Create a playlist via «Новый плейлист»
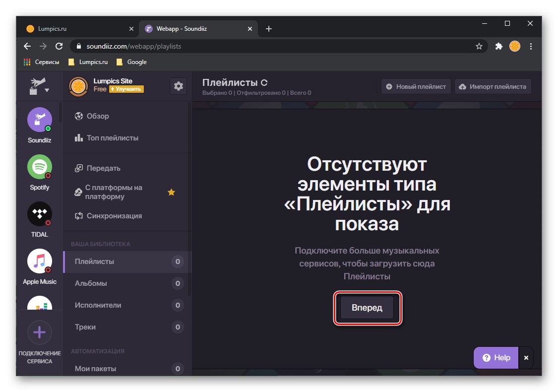Image resolution: width=558 pixels, height=392 pixels. pos(416,86)
